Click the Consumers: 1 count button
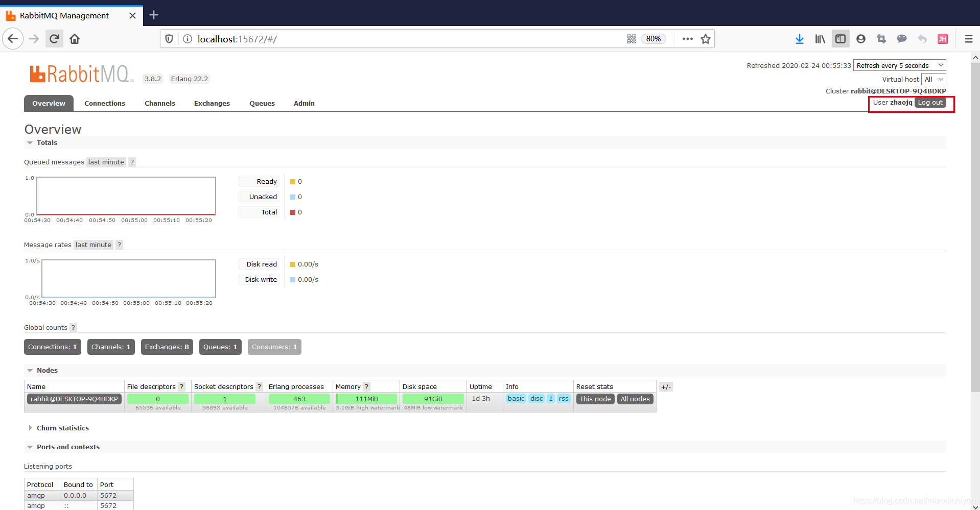The height and width of the screenshot is (510, 980). (274, 347)
